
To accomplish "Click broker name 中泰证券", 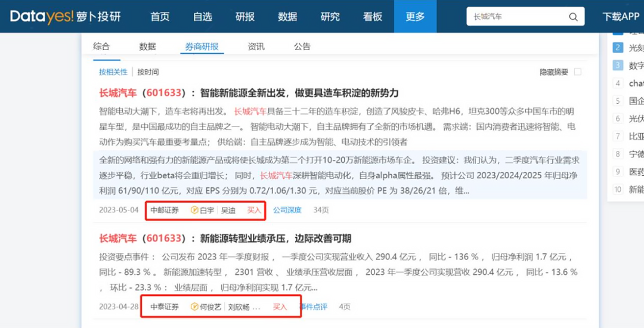I will point(165,307).
